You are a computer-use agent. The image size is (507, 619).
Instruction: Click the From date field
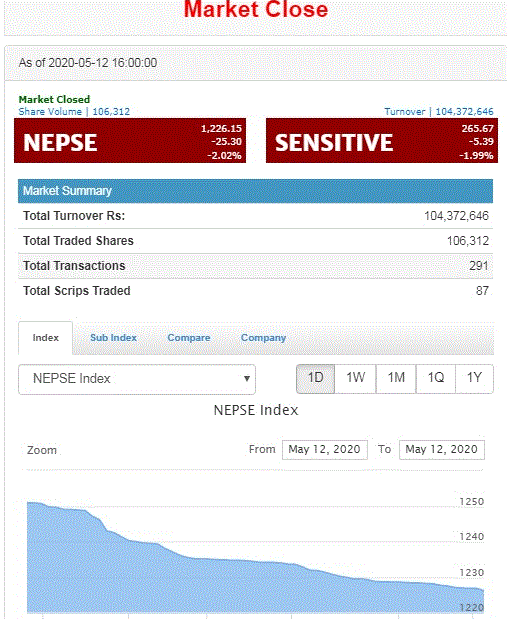tap(325, 450)
